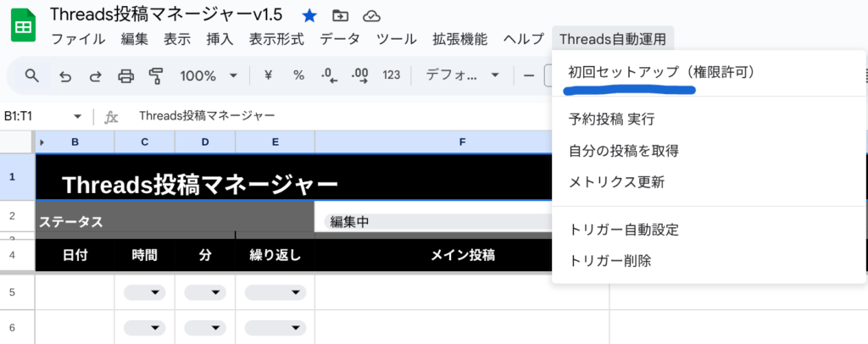Viewport: 868px width, 344px height.
Task: Open the font family dropdown
Action: [462, 75]
